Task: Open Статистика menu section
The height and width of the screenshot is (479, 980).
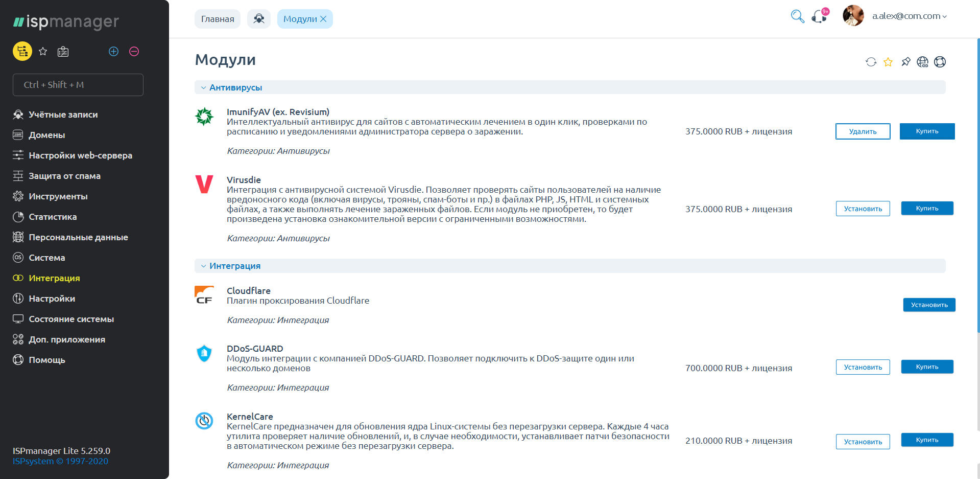Action: click(x=53, y=217)
